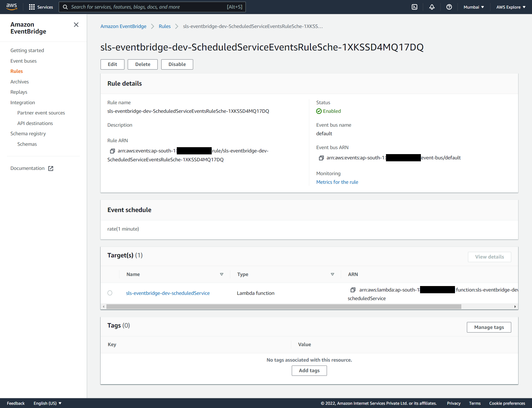532x408 pixels.
Task: Click the Edit rule button
Action: (112, 64)
